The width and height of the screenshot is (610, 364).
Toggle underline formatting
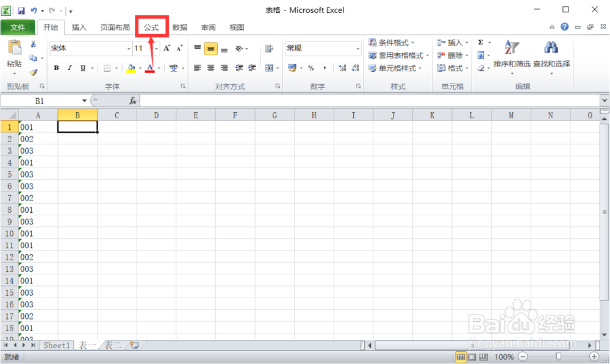[x=83, y=68]
